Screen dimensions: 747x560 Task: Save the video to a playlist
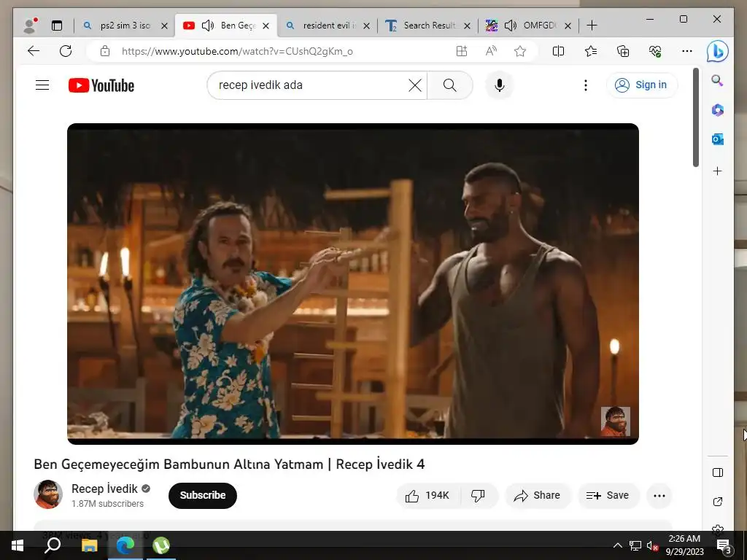click(x=608, y=496)
